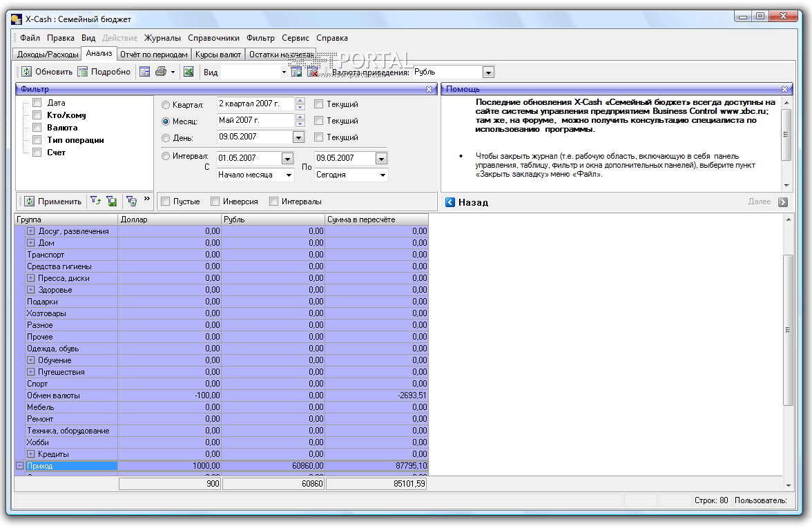Click the load filter funnel icon with arrow

pyautogui.click(x=95, y=202)
